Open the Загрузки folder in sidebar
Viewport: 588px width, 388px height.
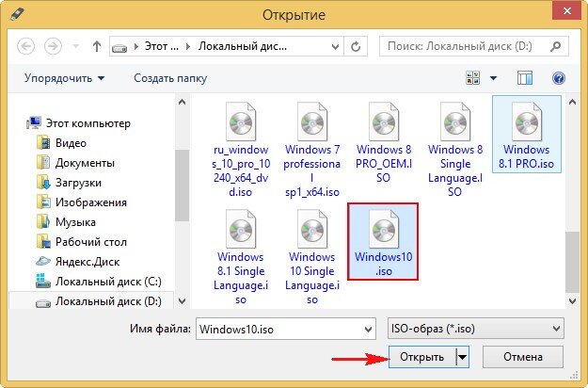[x=69, y=183]
